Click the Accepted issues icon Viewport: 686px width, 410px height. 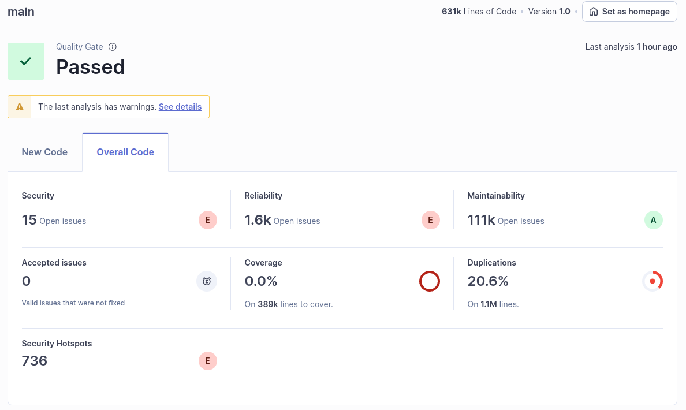[x=206, y=281]
